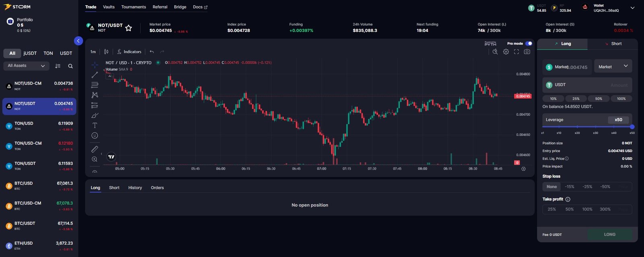Set take profit to 25%

552,209
